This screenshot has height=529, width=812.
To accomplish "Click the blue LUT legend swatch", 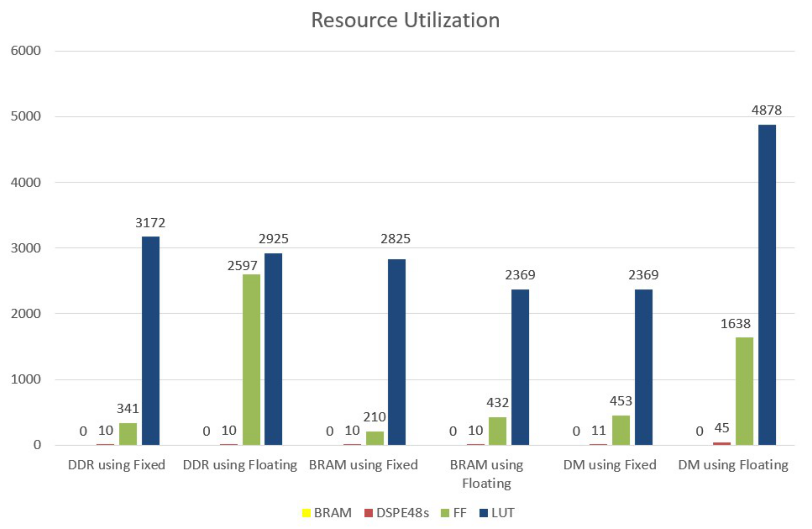I will point(483,513).
